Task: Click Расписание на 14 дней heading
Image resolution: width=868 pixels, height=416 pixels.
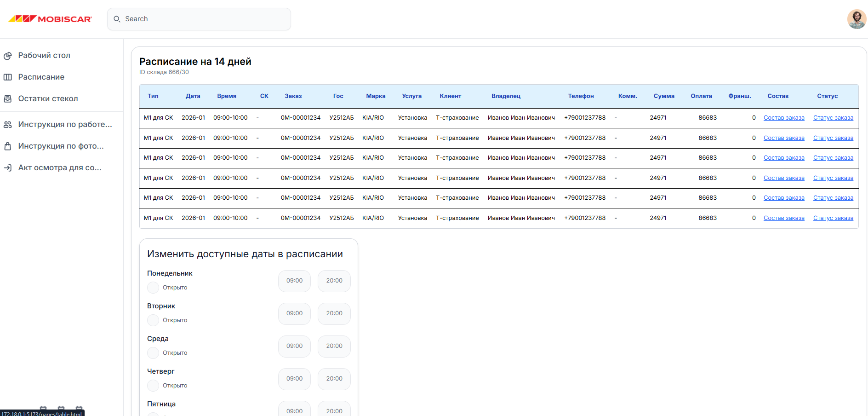Action: 195,62
